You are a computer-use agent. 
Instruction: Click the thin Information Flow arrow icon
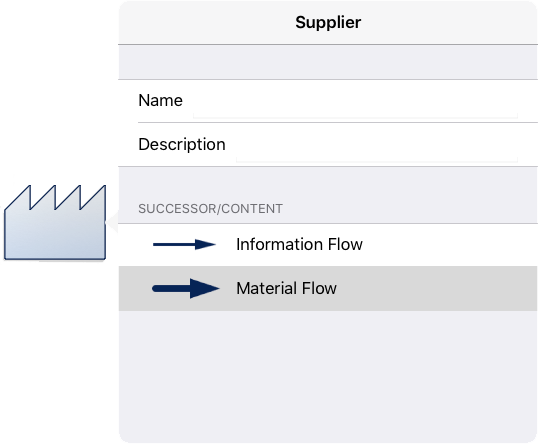click(x=184, y=245)
